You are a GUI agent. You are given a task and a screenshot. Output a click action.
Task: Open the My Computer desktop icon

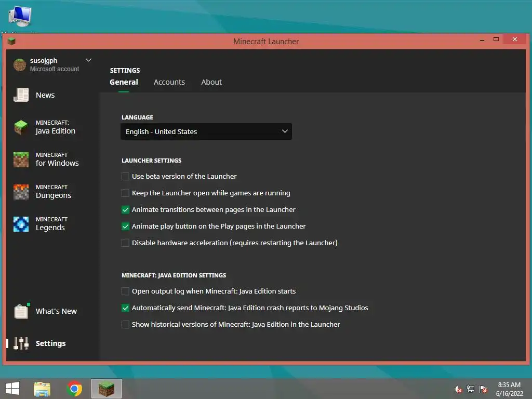click(20, 16)
